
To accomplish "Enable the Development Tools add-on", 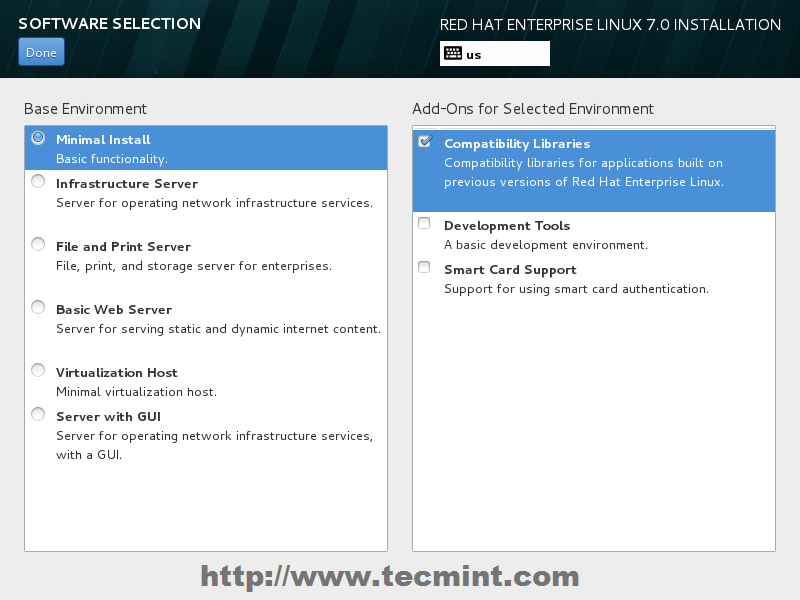I will (x=423, y=223).
